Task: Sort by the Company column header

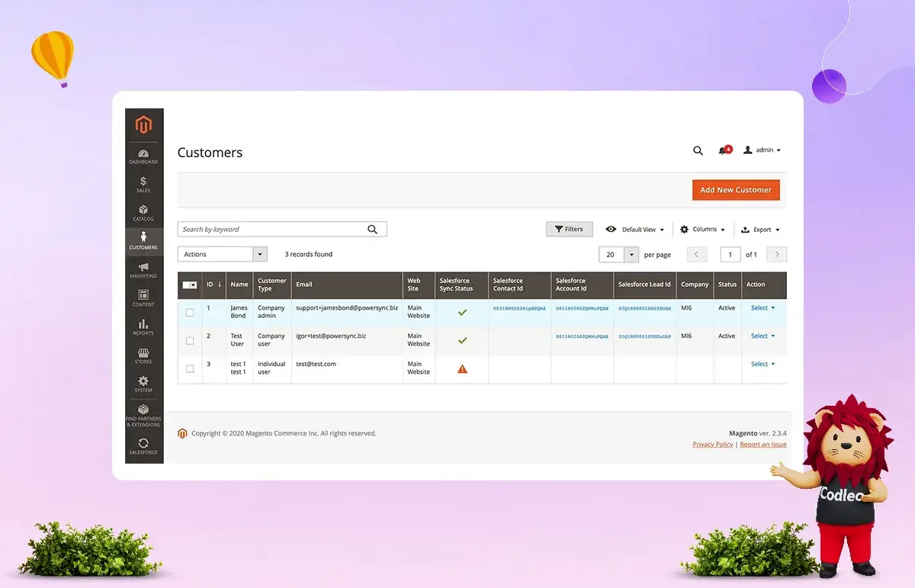Action: coord(695,284)
